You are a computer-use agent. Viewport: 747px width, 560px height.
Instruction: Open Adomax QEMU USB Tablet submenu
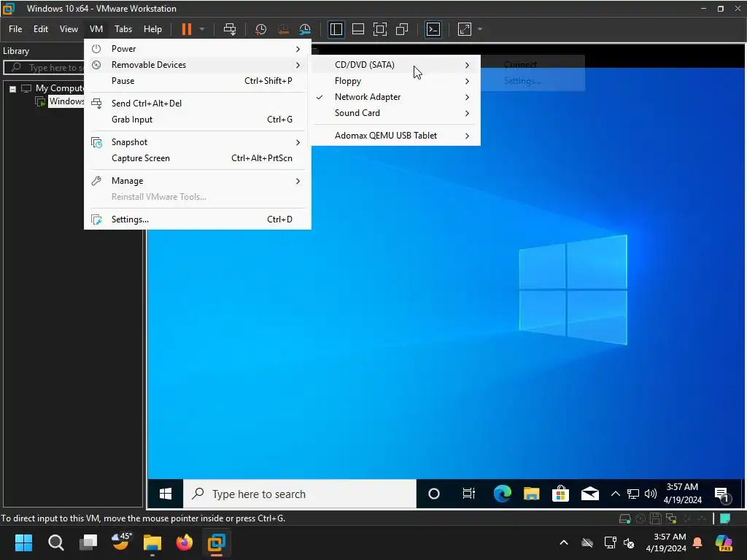(x=396, y=136)
